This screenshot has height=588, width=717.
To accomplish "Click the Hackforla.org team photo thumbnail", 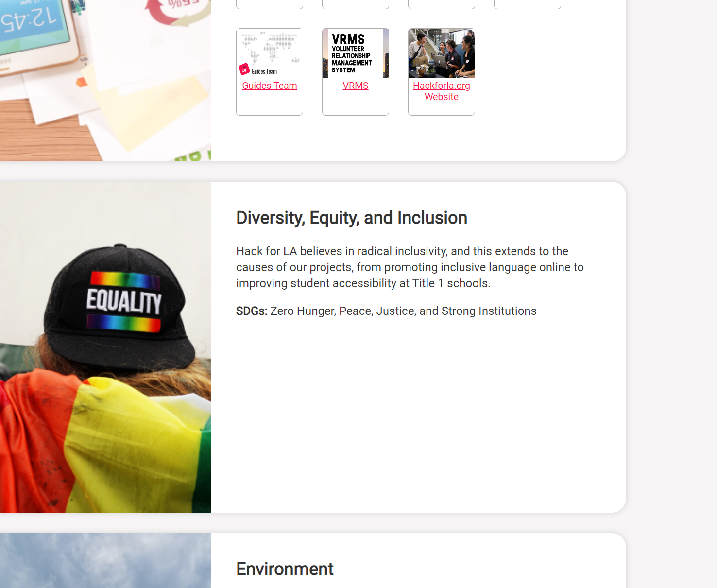I will click(442, 53).
